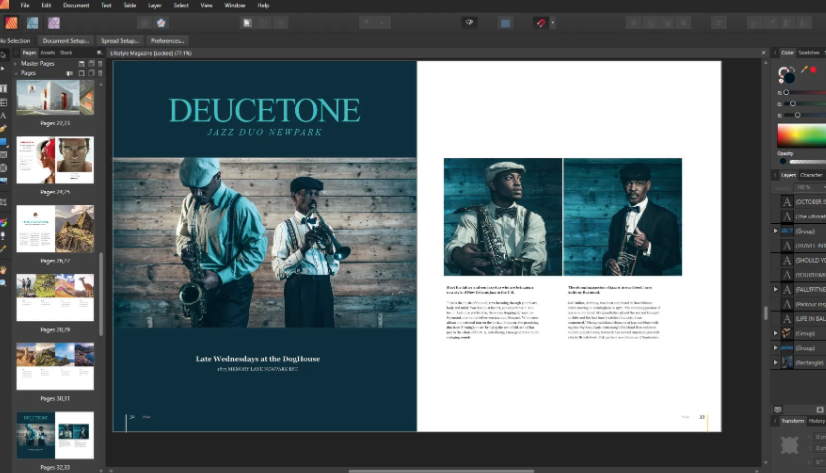Click the red magnet Snapping icon
The height and width of the screenshot is (473, 826).
click(541, 22)
